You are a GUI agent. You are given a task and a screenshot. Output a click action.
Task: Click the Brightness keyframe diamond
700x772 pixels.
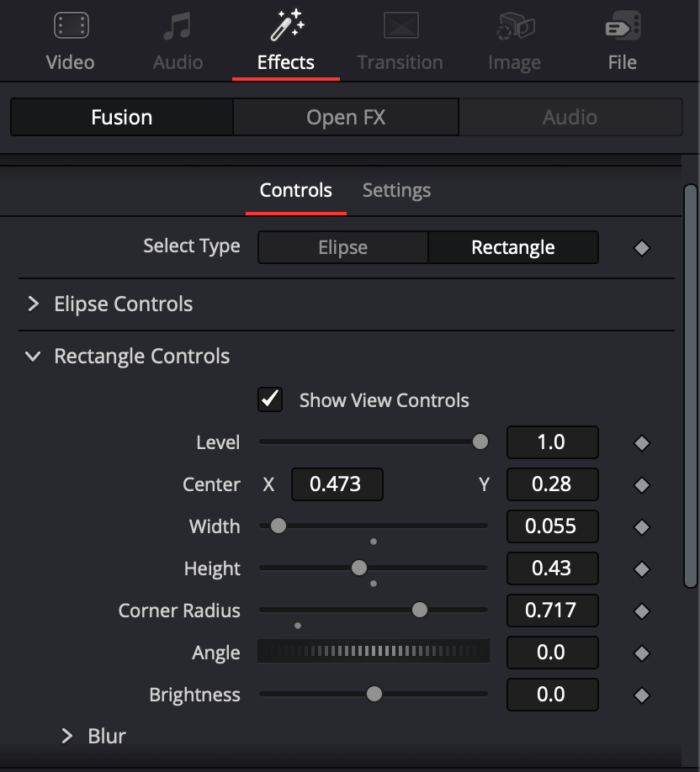coord(641,695)
